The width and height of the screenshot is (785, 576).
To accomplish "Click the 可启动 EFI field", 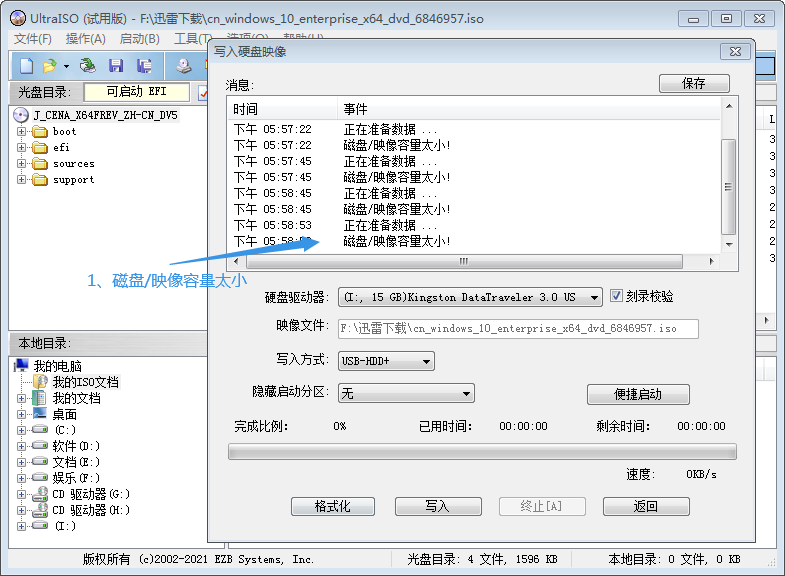I will click(x=137, y=92).
